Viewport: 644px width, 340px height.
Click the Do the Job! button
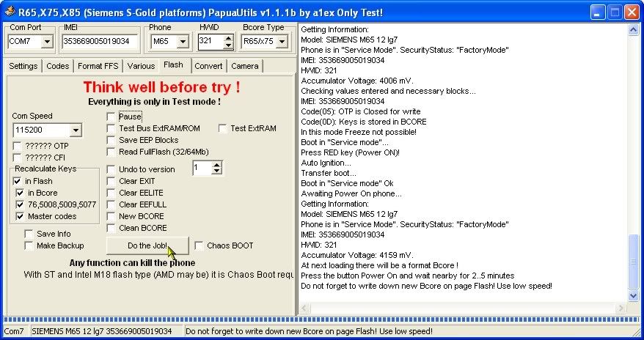click(147, 245)
